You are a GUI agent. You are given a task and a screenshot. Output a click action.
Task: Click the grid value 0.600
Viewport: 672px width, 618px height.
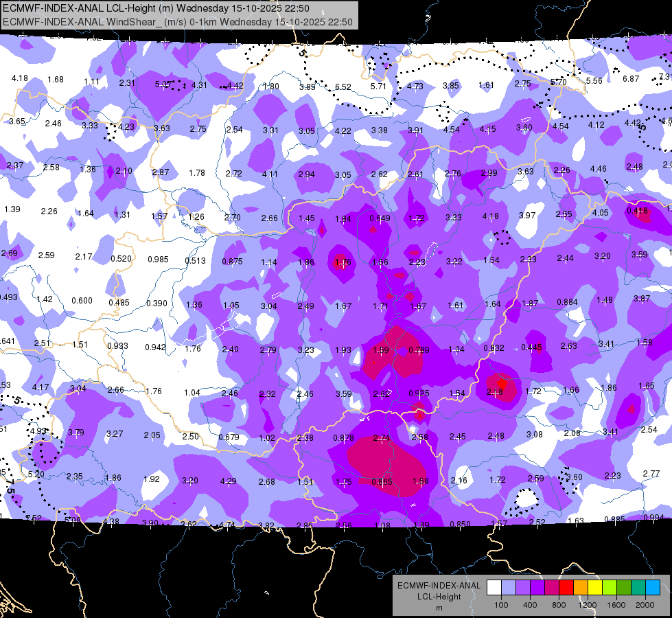(x=82, y=301)
